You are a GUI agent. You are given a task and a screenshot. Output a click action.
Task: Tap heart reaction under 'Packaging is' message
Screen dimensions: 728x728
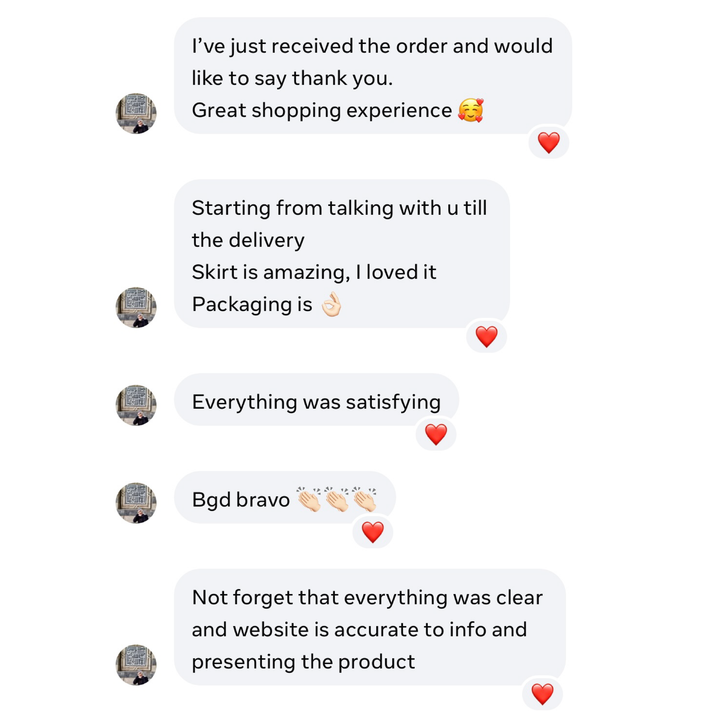click(486, 336)
